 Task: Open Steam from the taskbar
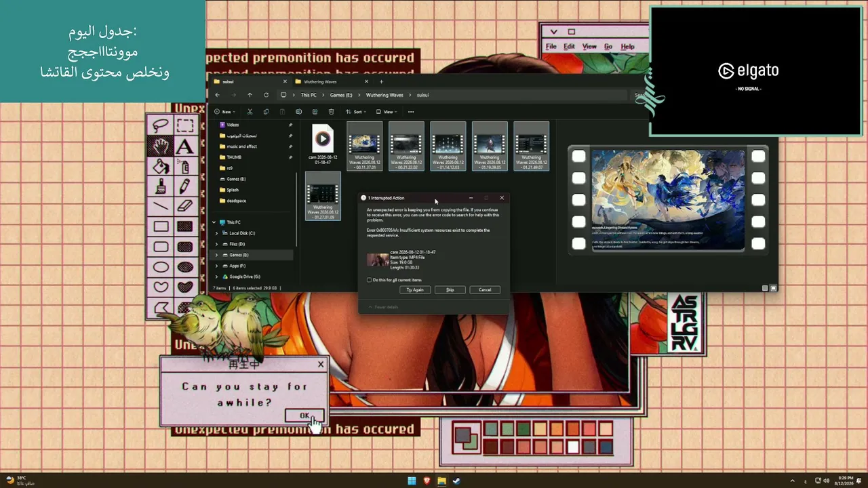point(456,481)
